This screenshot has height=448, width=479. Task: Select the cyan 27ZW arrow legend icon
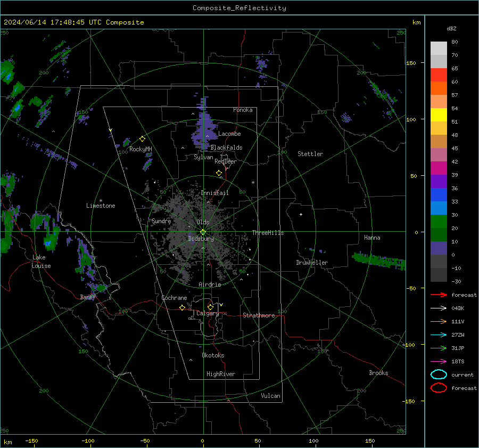[x=439, y=335]
